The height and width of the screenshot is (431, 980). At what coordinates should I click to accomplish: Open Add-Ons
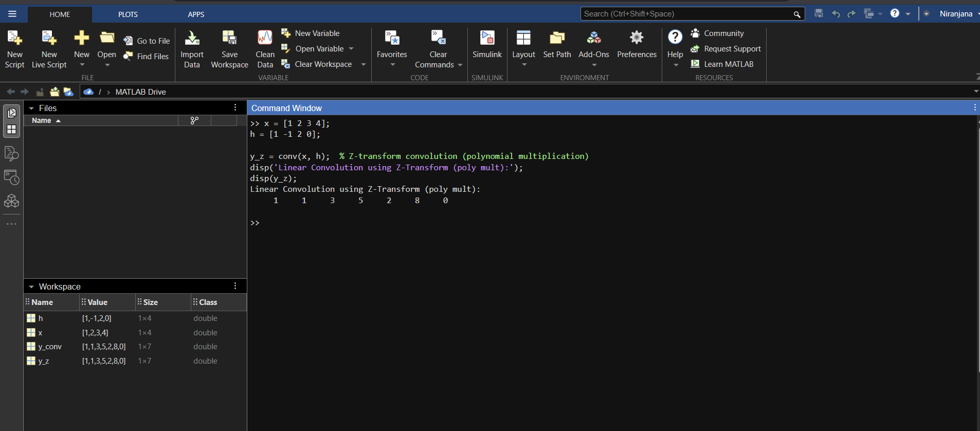coord(593,44)
